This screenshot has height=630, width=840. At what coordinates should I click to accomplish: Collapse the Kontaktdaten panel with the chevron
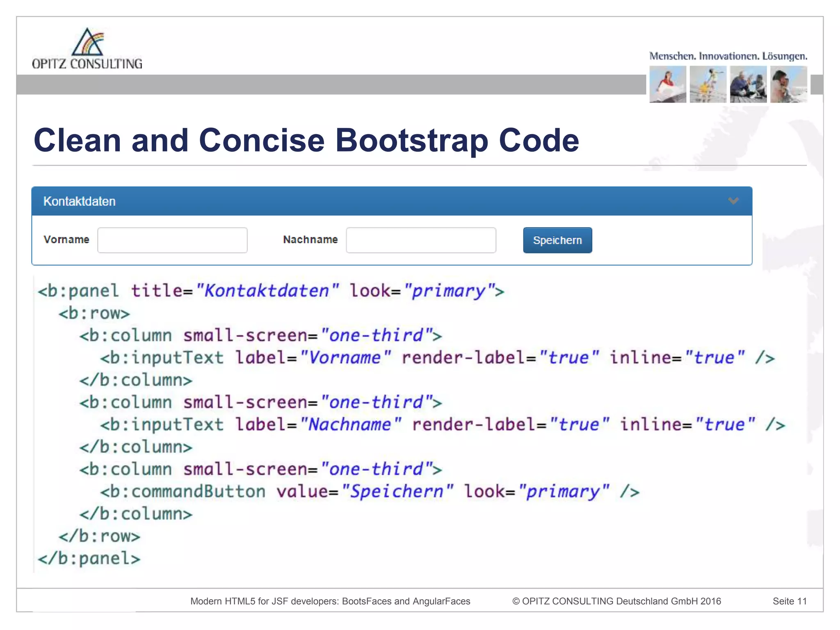coord(733,201)
